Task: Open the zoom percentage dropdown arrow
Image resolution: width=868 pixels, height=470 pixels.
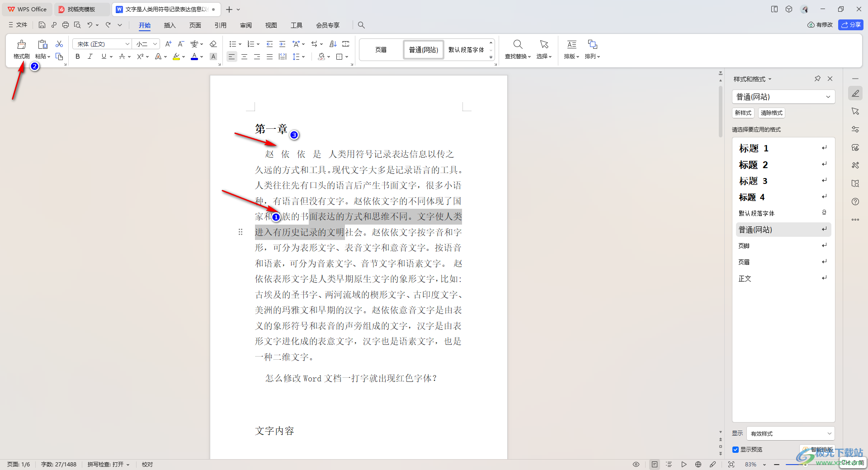Action: pos(764,465)
